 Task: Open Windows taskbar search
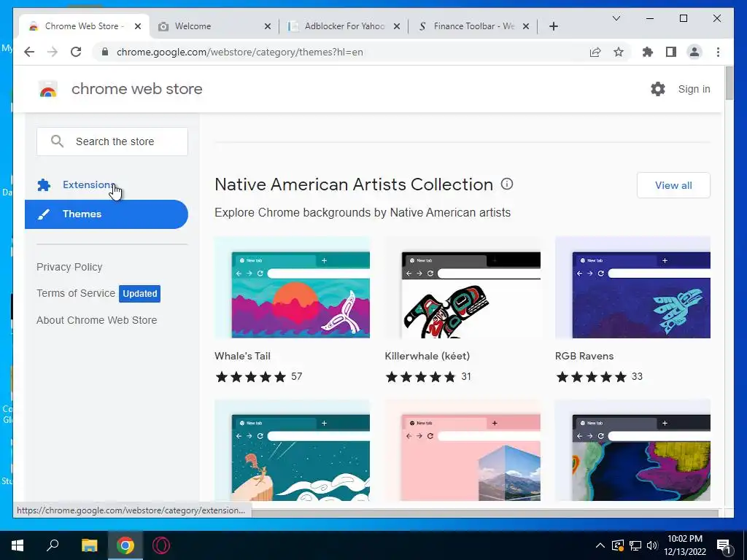pyautogui.click(x=53, y=545)
